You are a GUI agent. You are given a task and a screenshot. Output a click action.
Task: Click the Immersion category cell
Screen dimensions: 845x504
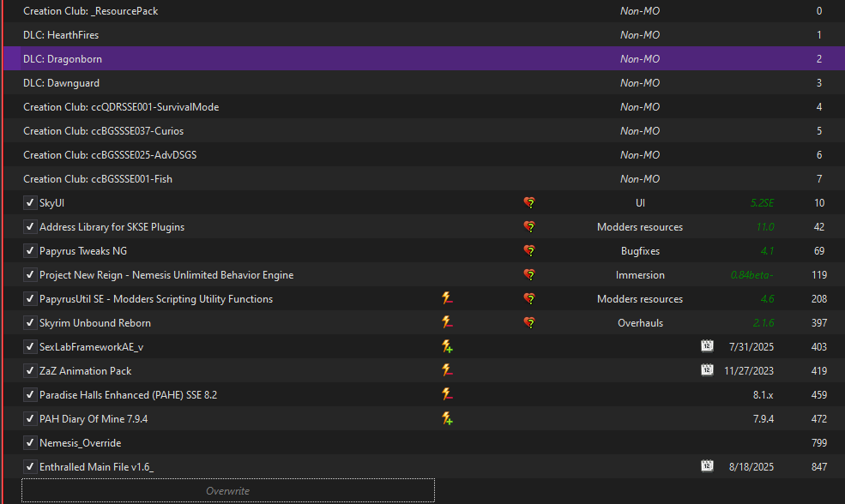(x=640, y=275)
